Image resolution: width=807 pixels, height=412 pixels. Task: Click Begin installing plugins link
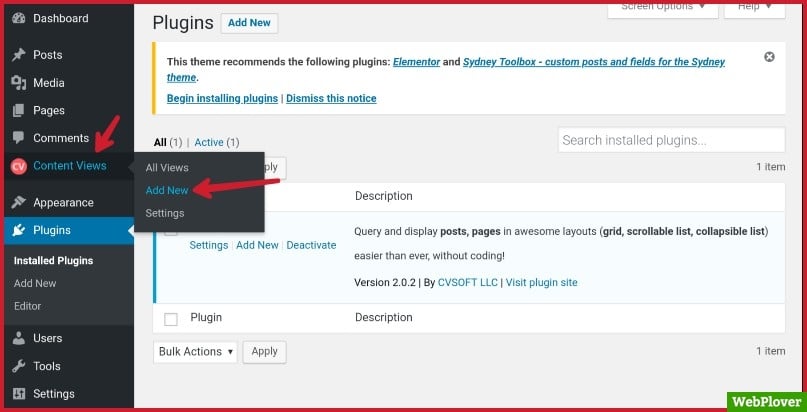tap(222, 98)
